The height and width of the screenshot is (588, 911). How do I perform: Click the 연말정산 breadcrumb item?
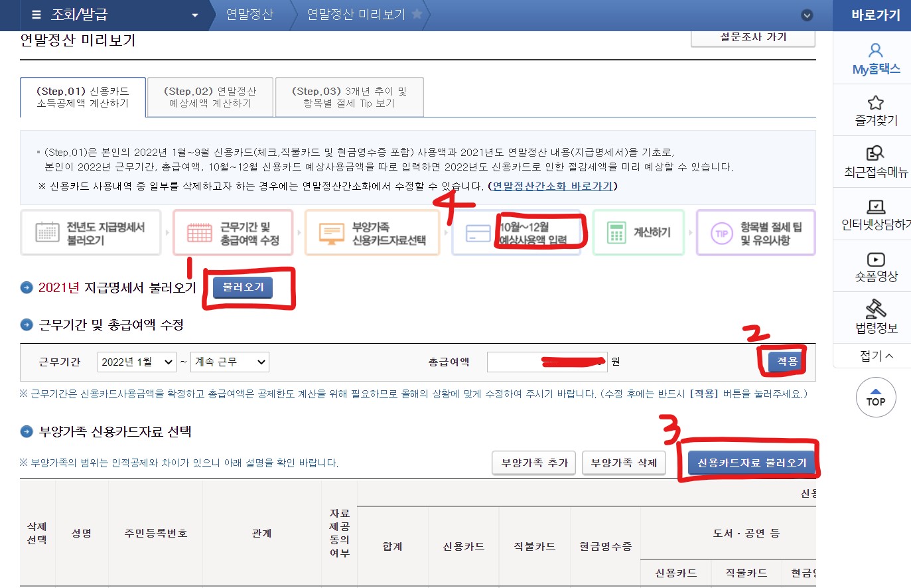coord(249,15)
